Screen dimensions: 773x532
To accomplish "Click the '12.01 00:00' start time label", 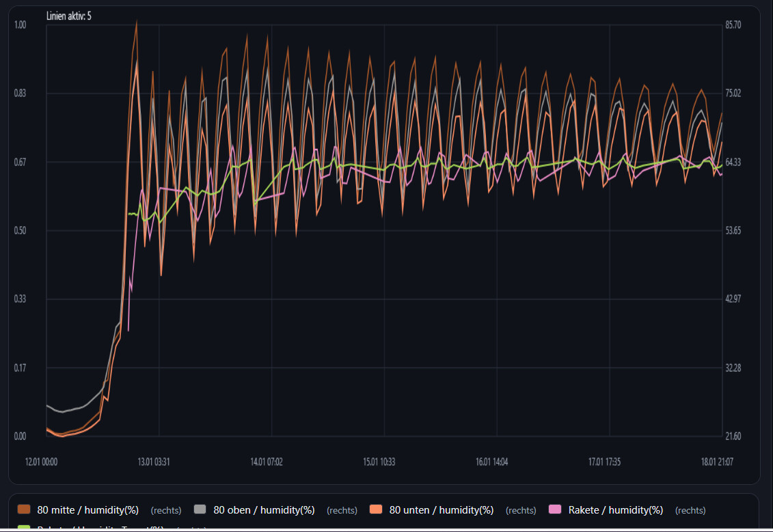I will (x=41, y=462).
